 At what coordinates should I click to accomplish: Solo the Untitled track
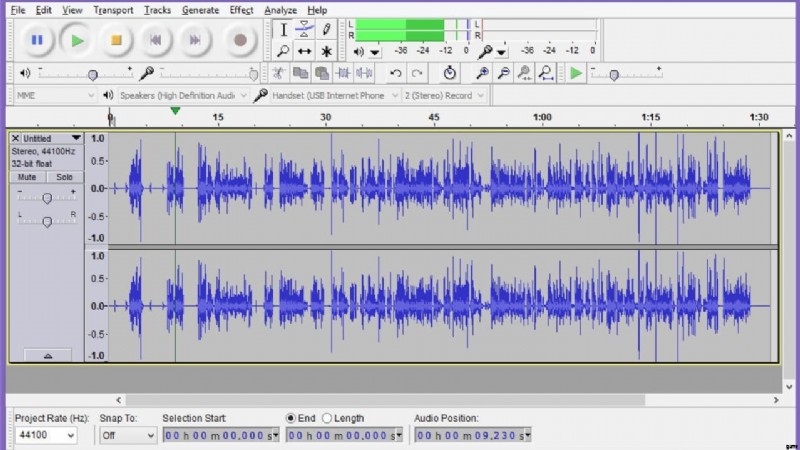pyautogui.click(x=64, y=176)
